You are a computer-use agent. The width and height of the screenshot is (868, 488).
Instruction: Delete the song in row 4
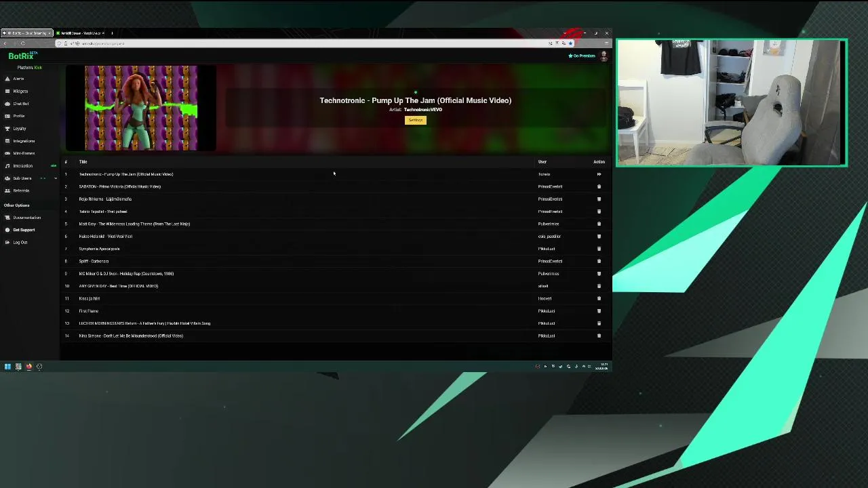(599, 211)
